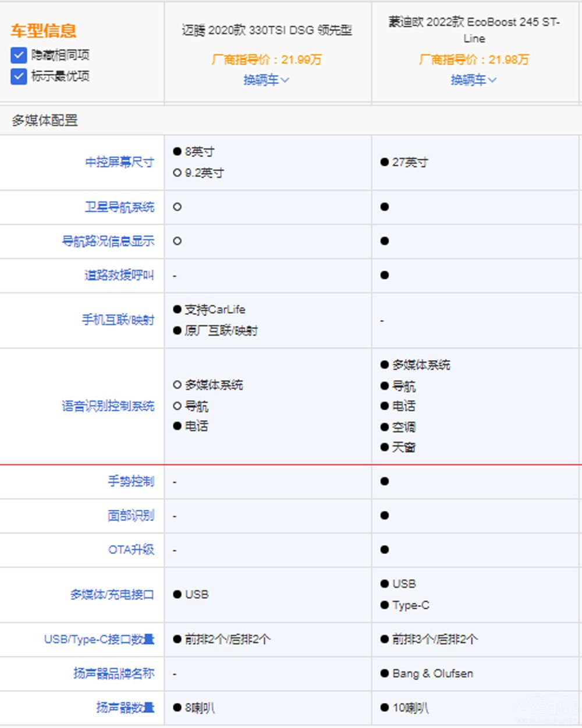Select the 道路救援呼叫 row label
This screenshot has width=582, height=728.
point(119,275)
